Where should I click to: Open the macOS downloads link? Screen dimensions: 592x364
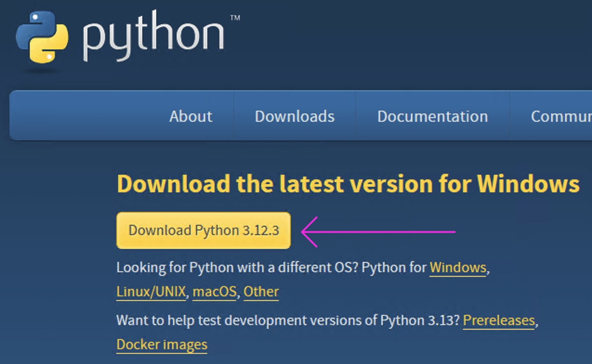pyautogui.click(x=214, y=292)
